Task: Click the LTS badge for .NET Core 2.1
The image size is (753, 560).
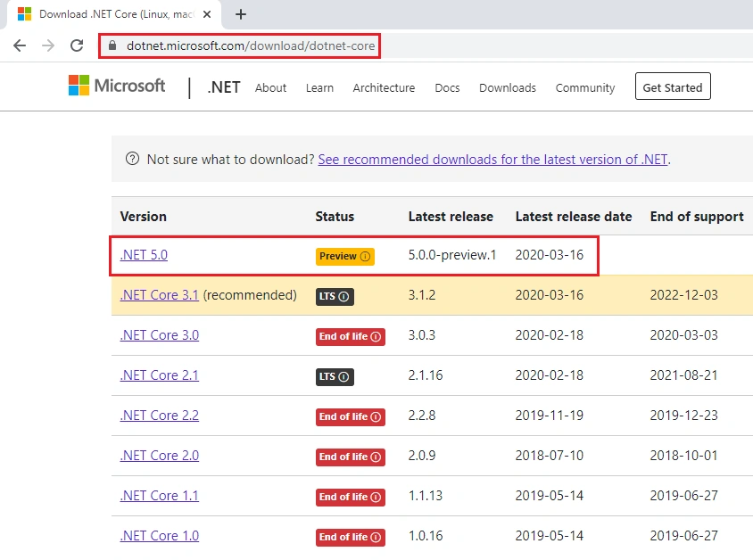Action: point(335,376)
